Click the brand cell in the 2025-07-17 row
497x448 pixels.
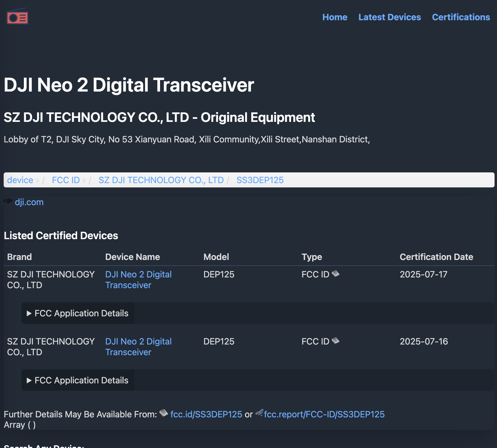[x=51, y=280]
